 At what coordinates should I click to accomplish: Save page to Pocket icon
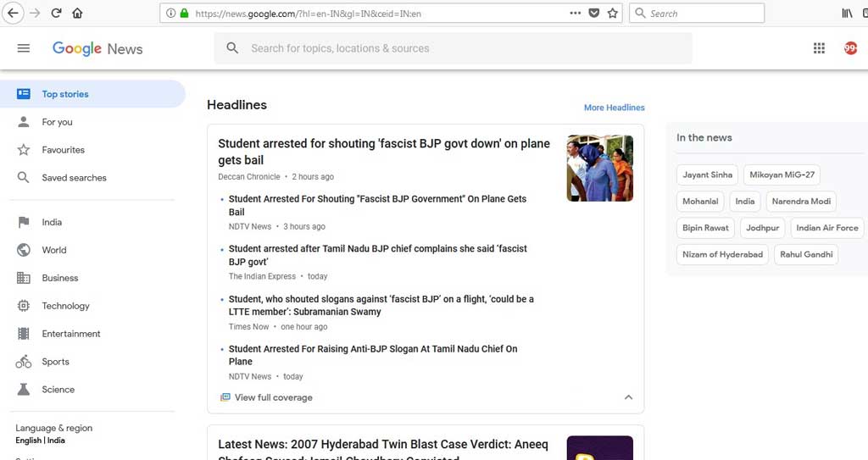tap(594, 14)
